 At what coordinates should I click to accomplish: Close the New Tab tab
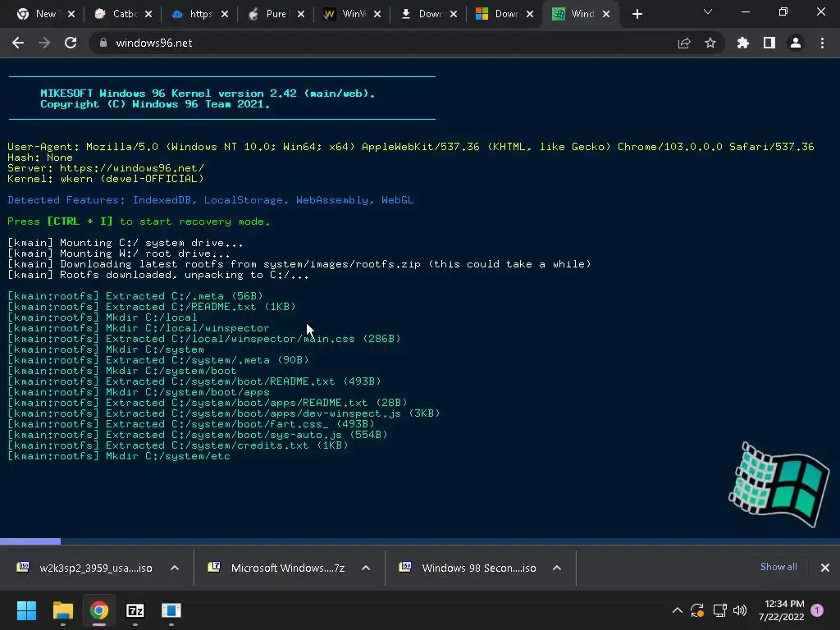(x=71, y=14)
